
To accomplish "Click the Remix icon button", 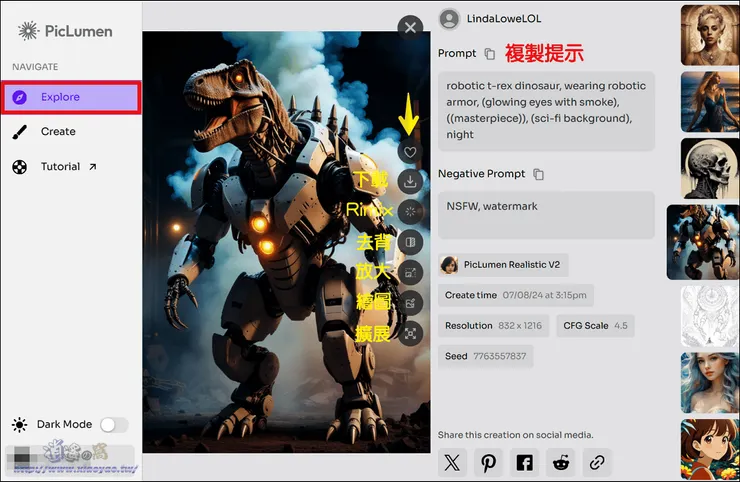I will 410,211.
